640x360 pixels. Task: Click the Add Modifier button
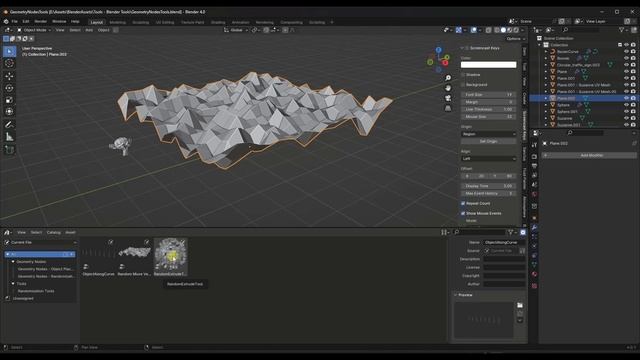589,155
